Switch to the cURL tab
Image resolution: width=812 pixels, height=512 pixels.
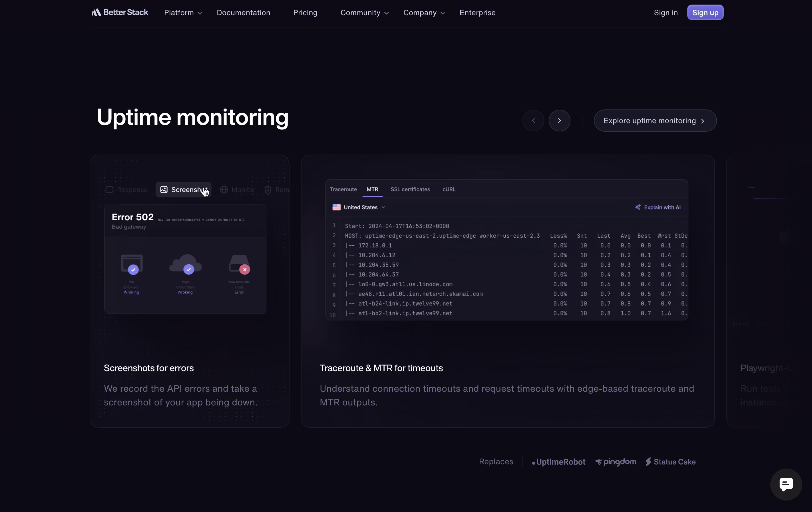[x=449, y=189]
